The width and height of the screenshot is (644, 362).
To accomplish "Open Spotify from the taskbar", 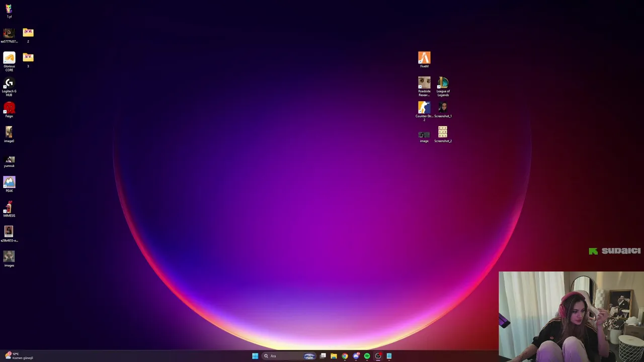I will click(x=367, y=356).
